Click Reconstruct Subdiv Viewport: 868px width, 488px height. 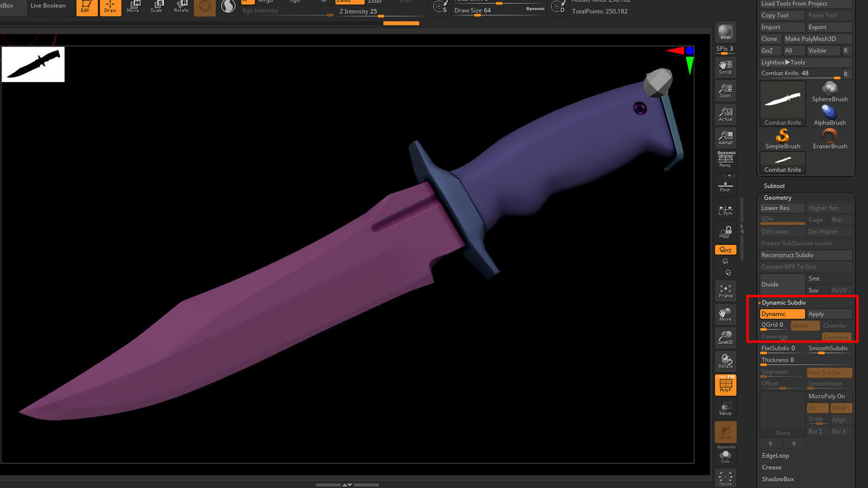coord(806,255)
